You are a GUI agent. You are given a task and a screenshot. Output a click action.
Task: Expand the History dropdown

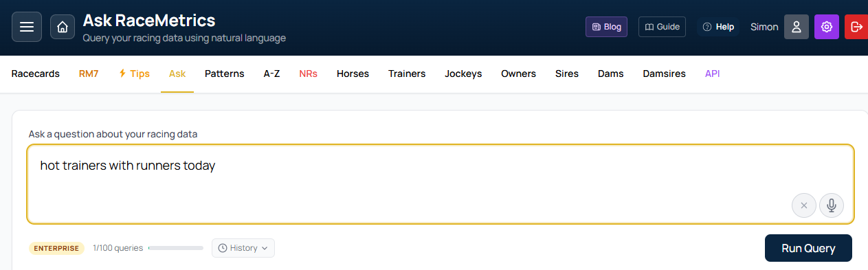tap(243, 248)
